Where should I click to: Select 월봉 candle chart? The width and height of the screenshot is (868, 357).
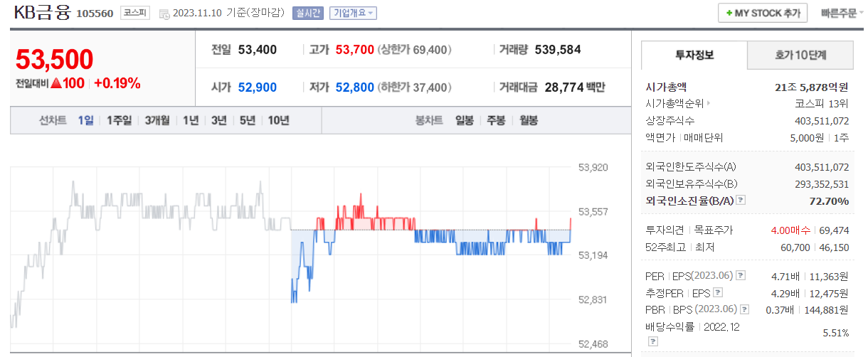529,120
